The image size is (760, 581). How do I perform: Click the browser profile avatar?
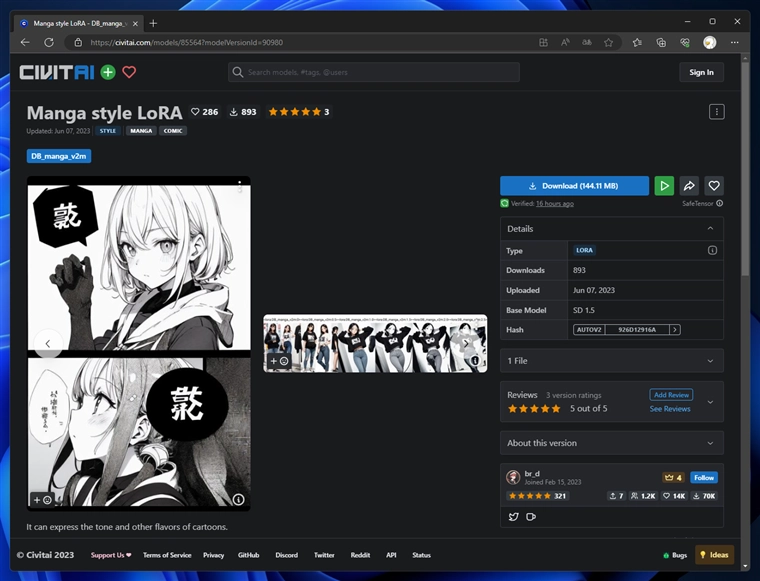point(710,43)
